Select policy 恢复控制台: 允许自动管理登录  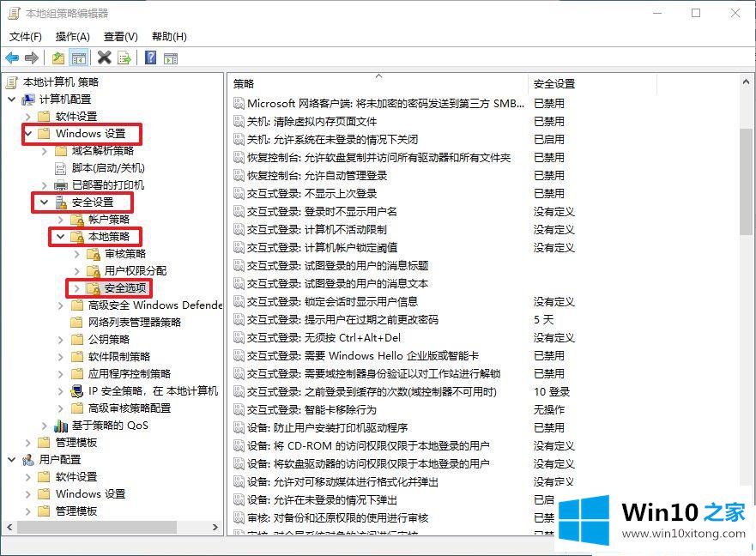(x=318, y=176)
